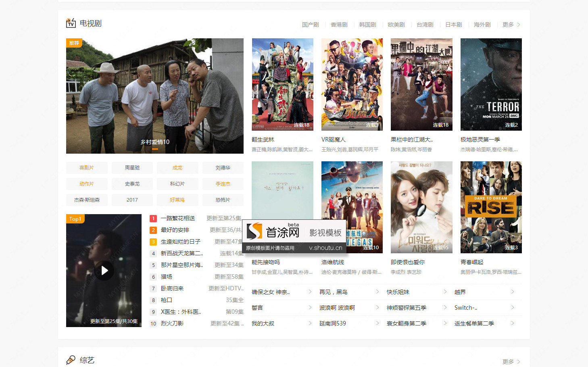Open ranked item 一路繁花相送
588x367 pixels.
pyautogui.click(x=178, y=218)
